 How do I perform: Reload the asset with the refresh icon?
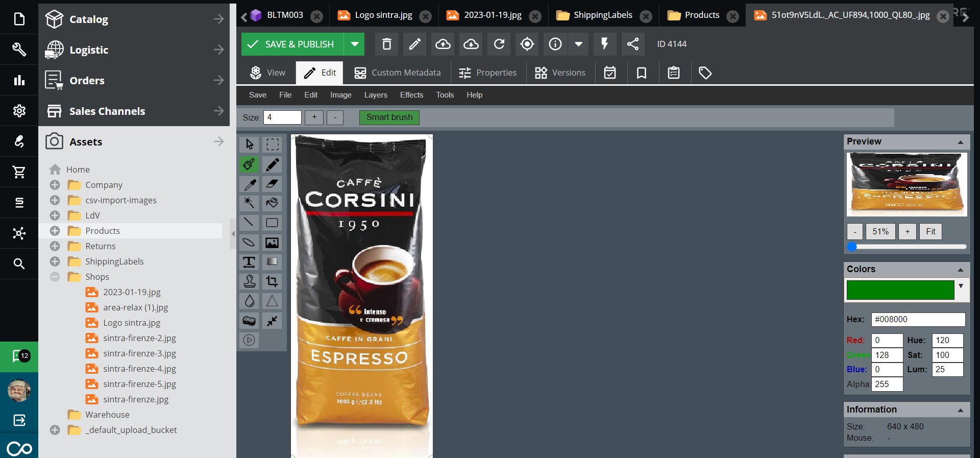coord(499,44)
